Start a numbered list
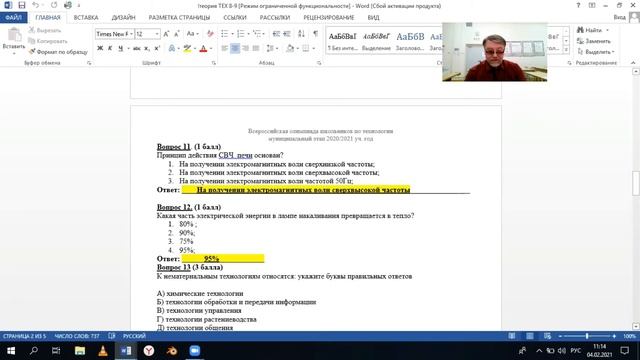Viewport: 640px width, 360px height. tap(240, 34)
